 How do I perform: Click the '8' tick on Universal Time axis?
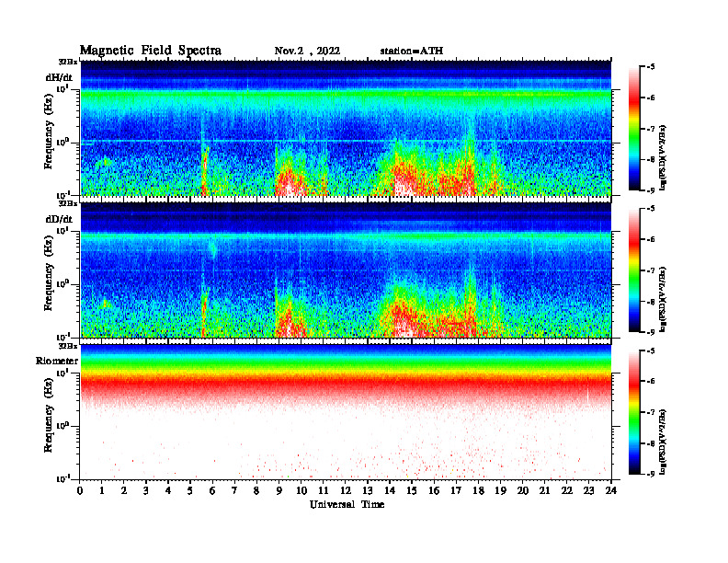pyautogui.click(x=256, y=491)
